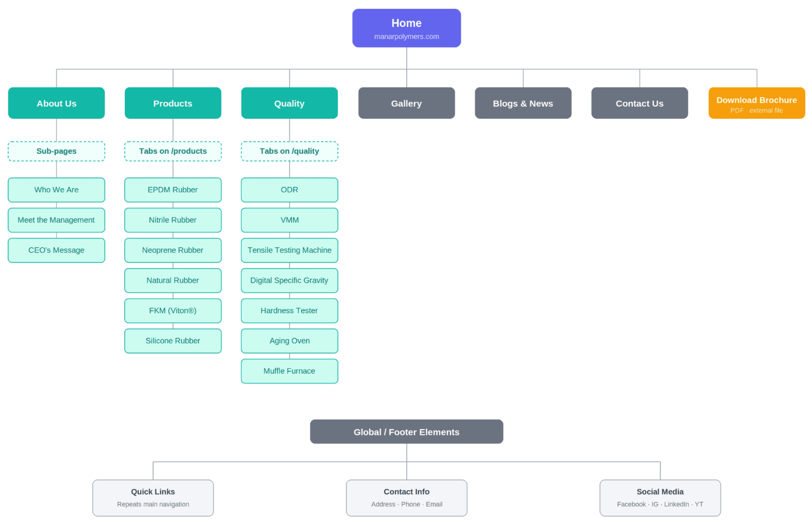812x526 pixels.
Task: Click the 'PDF · external file' subtitle
Action: [x=757, y=111]
